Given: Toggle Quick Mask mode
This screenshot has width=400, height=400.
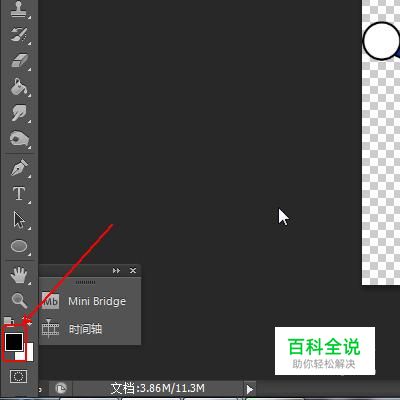Looking at the screenshot, I should pos(19,377).
